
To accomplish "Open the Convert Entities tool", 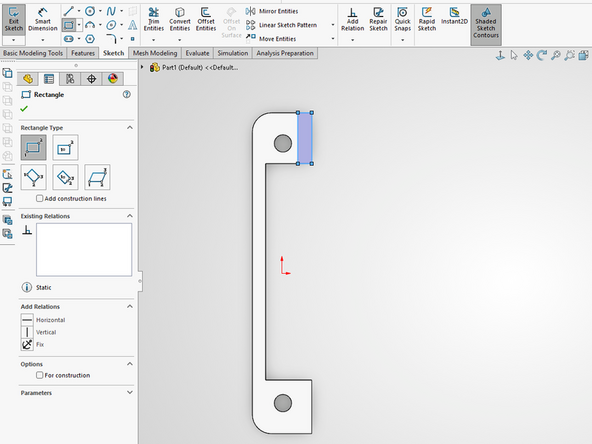I will (180, 20).
